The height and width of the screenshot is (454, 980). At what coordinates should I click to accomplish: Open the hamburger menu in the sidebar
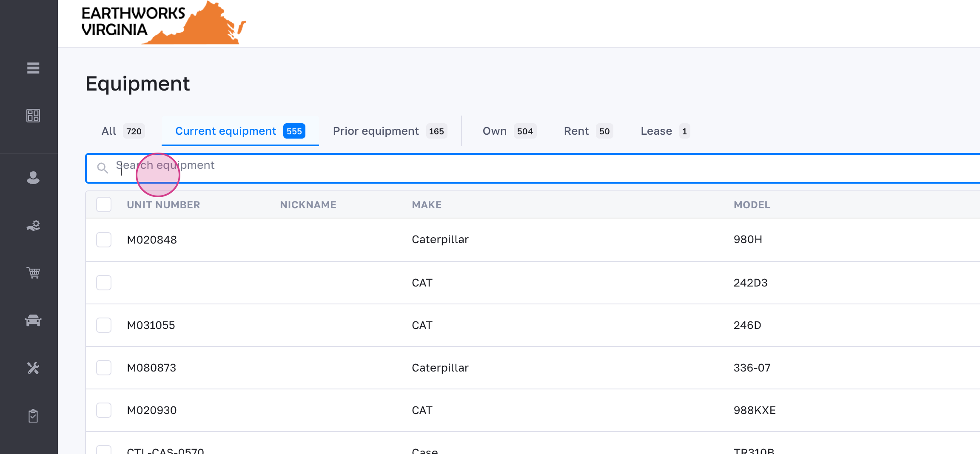pos(33,68)
